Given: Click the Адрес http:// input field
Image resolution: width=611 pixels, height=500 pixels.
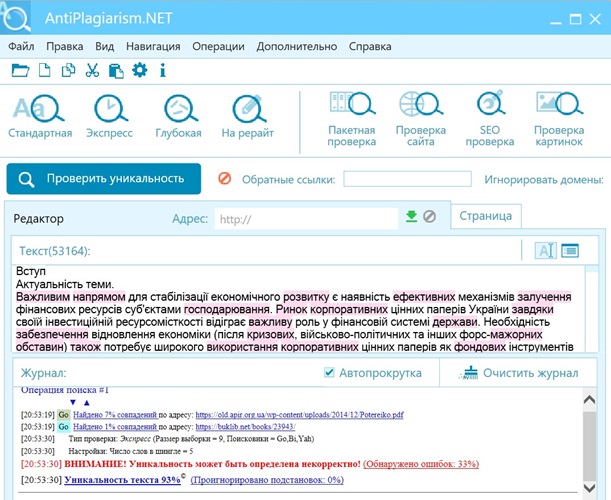Looking at the screenshot, I should (x=306, y=219).
